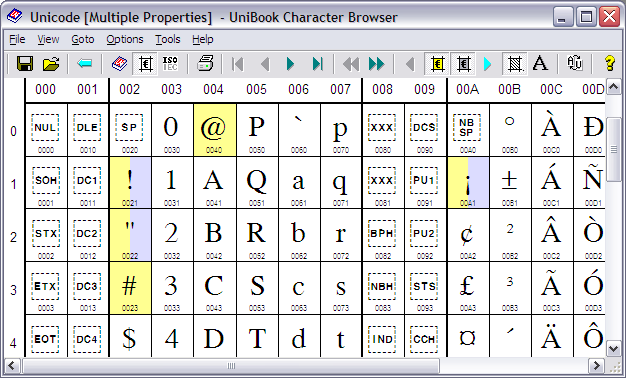Click the UniBook title bar app icon
This screenshot has width=626, height=378.
[15, 17]
